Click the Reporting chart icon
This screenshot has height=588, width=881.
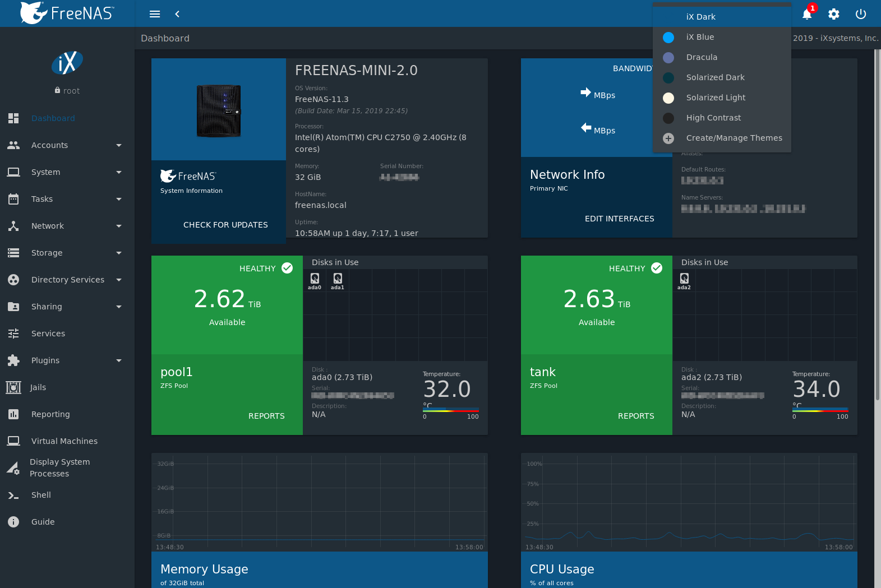(13, 414)
